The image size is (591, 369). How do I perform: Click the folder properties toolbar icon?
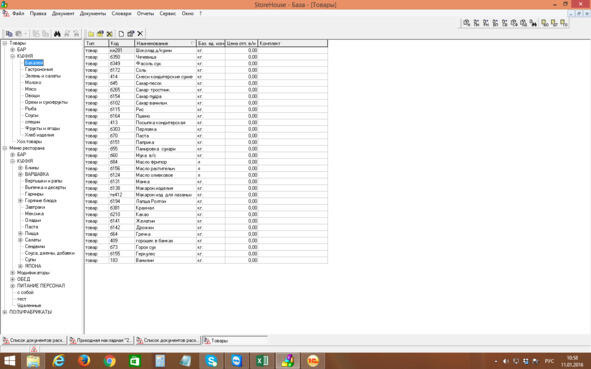pos(100,34)
